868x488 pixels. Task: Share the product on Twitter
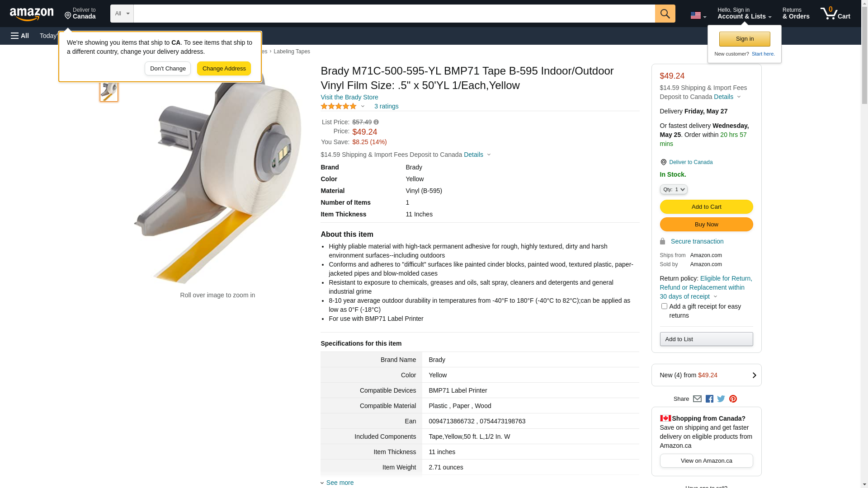(x=721, y=399)
